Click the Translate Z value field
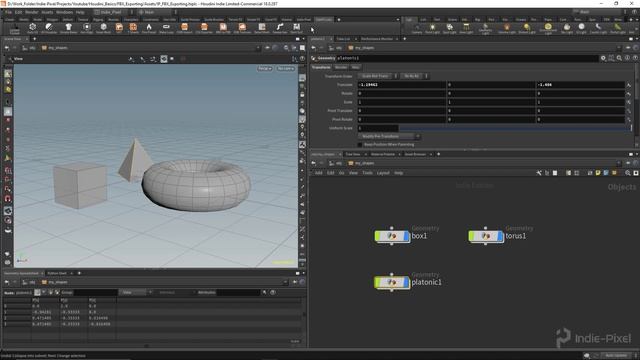640x360 pixels. (x=580, y=85)
